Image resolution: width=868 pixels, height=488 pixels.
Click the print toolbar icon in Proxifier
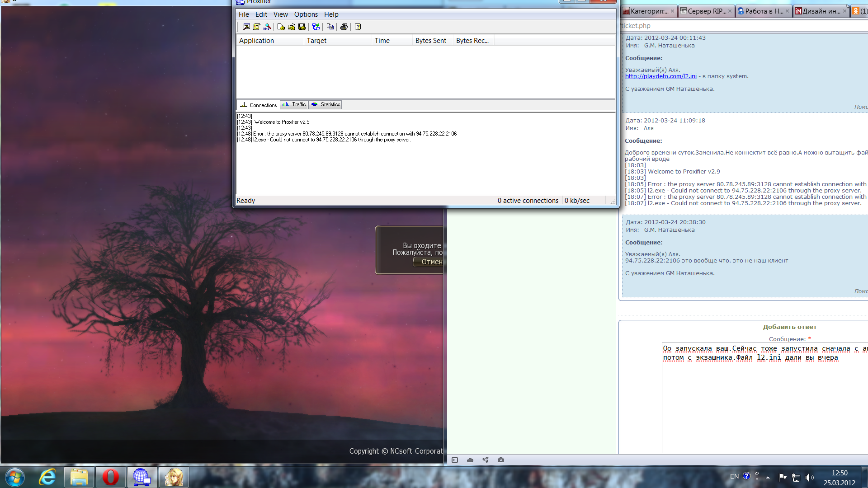(x=344, y=27)
